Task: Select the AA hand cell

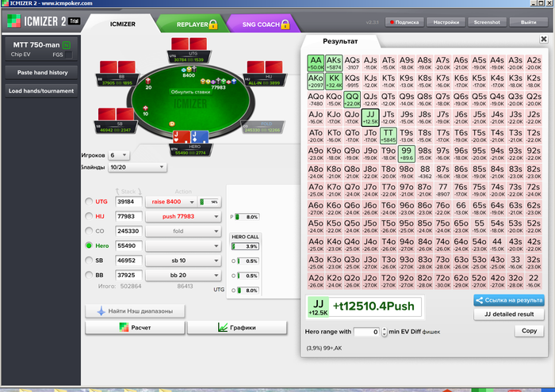Action: [316, 63]
